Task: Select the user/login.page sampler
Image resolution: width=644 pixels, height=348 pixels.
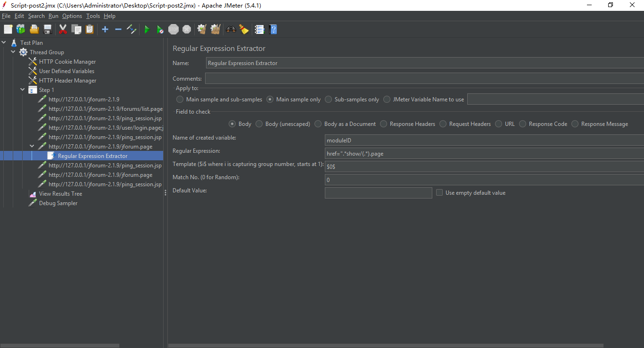Action: pyautogui.click(x=106, y=128)
